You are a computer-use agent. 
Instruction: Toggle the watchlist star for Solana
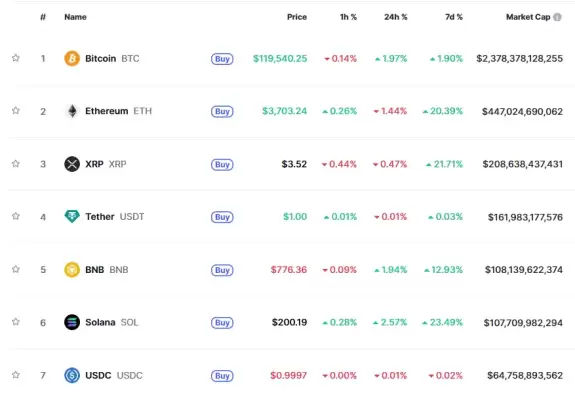pyautogui.click(x=15, y=322)
